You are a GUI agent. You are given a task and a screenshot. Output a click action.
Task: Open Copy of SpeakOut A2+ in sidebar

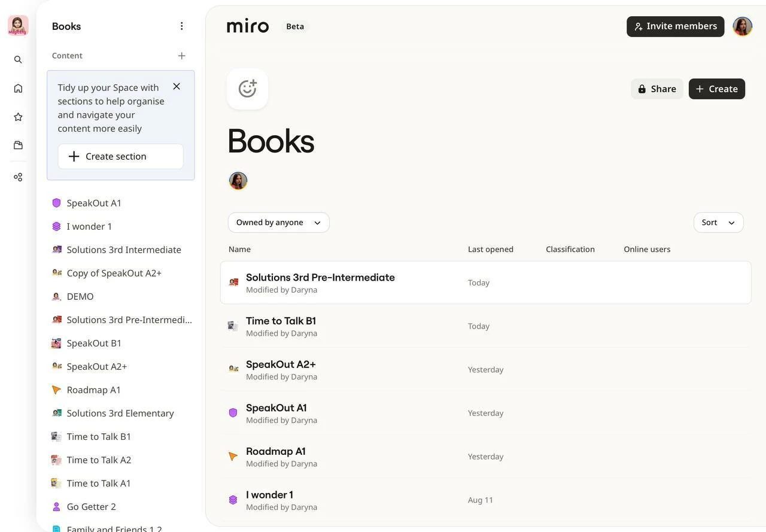(121, 273)
